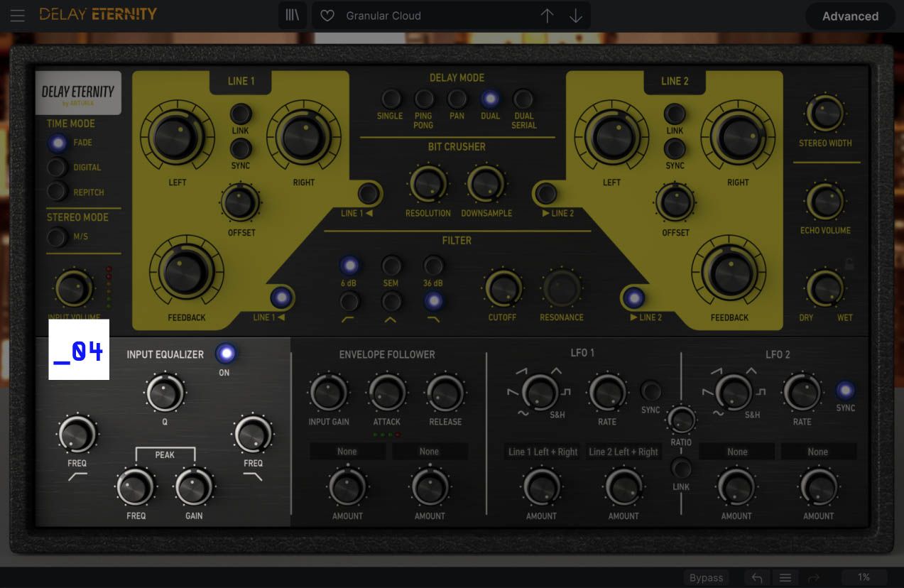The height and width of the screenshot is (588, 904).
Task: Open second LFO 2 None destination
Action: (818, 452)
